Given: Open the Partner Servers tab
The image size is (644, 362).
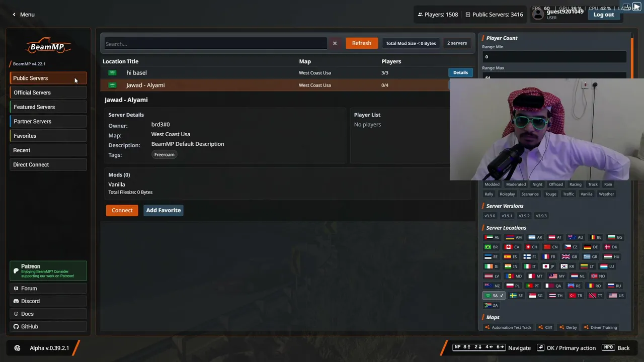Looking at the screenshot, I should (x=48, y=122).
